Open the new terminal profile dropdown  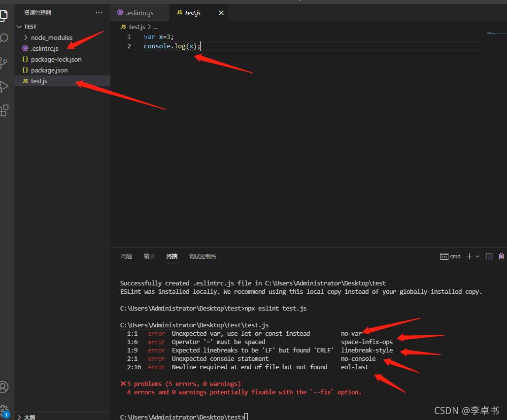coord(477,257)
